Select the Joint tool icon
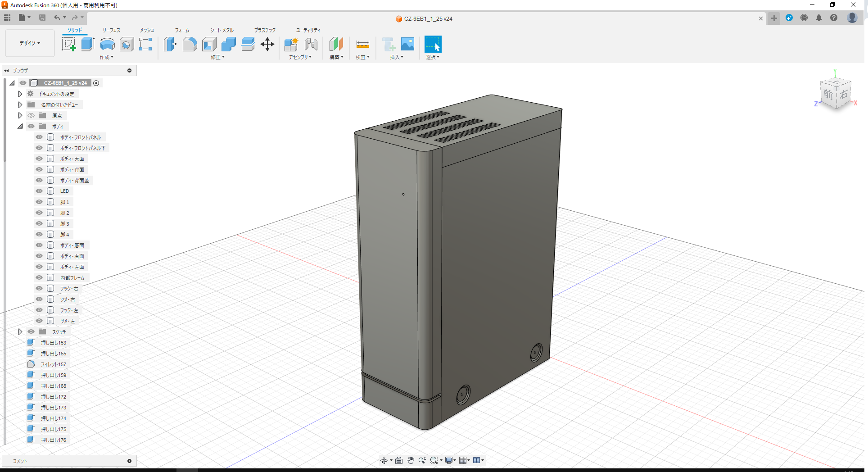868x472 pixels. 312,44
